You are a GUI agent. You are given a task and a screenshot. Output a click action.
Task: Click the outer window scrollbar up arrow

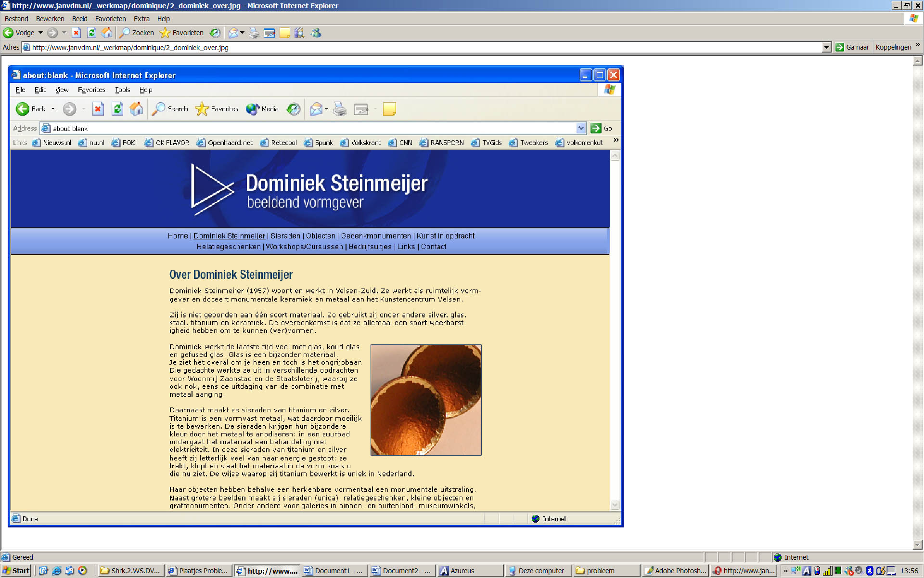[918, 61]
